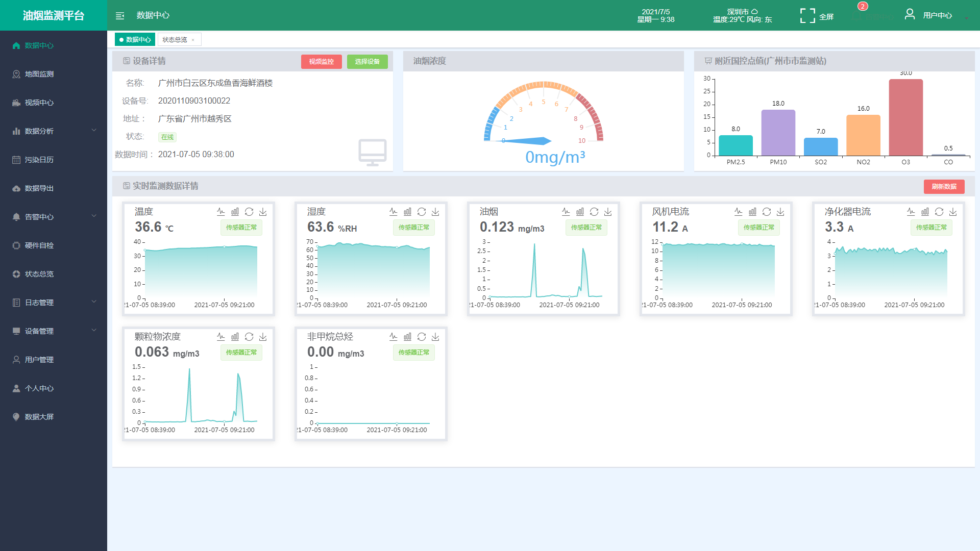Switch 颗粒物浓度 card to bar chart
The width and height of the screenshot is (980, 551).
[x=235, y=336]
